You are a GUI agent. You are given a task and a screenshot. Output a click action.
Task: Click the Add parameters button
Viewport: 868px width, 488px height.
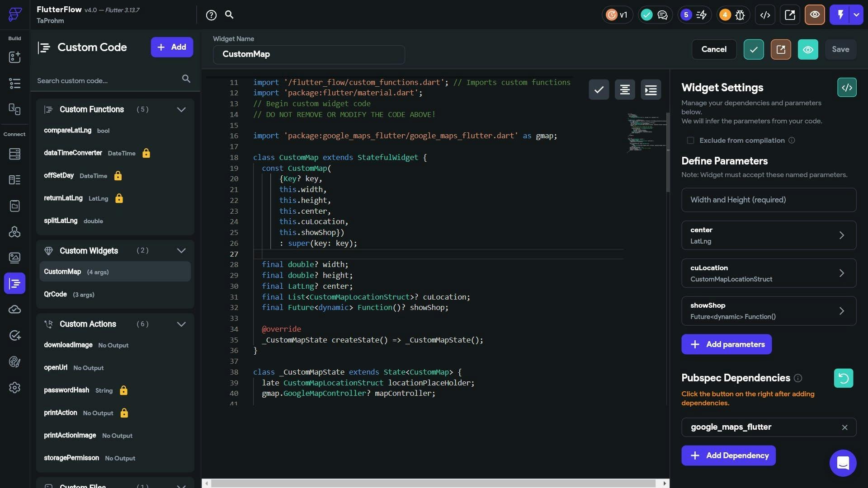pyautogui.click(x=726, y=344)
